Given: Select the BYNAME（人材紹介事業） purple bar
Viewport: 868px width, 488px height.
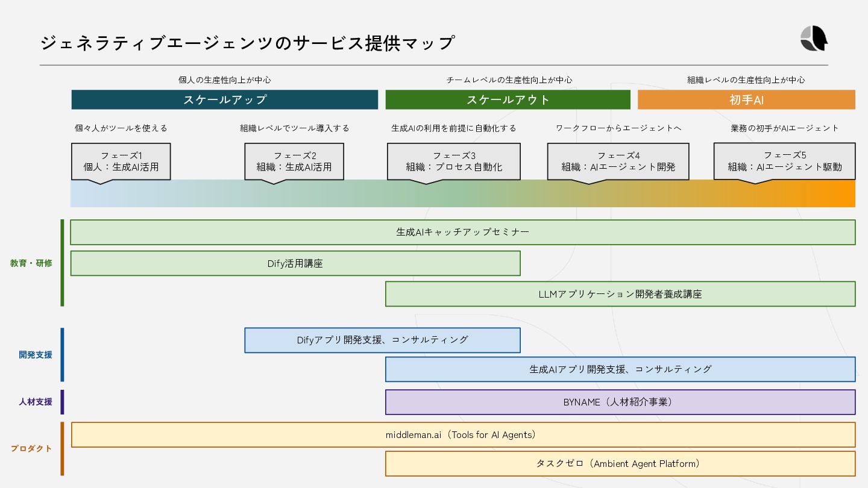Looking at the screenshot, I should (x=620, y=402).
